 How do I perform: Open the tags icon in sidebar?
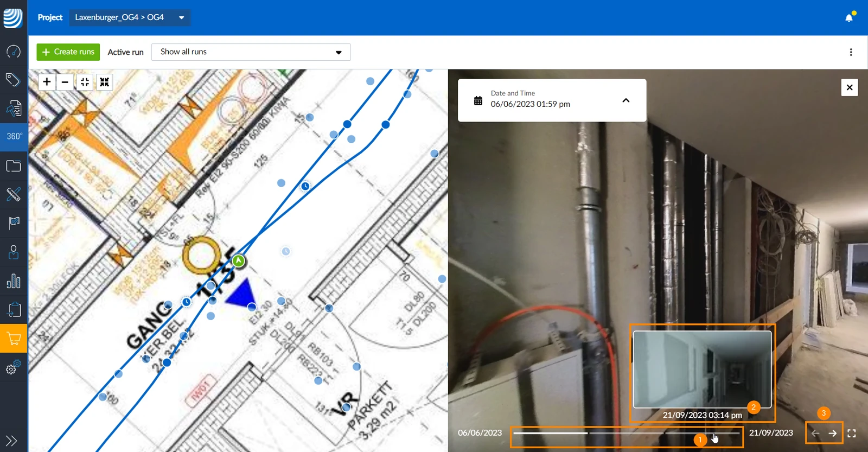[x=14, y=80]
